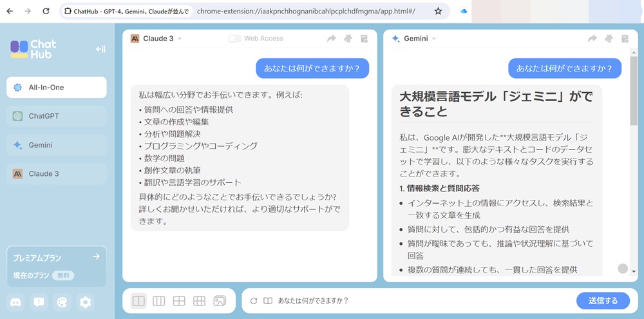Clear the Claude 3 conversation
Viewport: 644px width, 319px height.
click(348, 39)
